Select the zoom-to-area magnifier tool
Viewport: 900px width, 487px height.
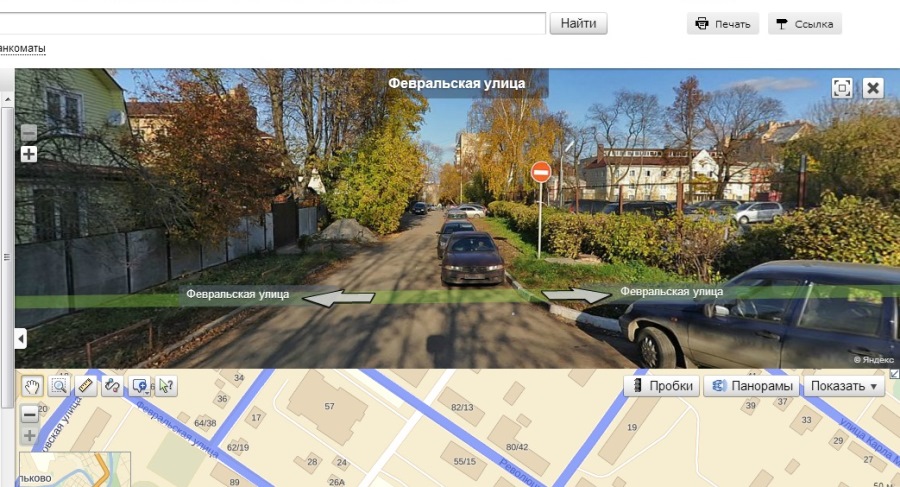point(59,386)
